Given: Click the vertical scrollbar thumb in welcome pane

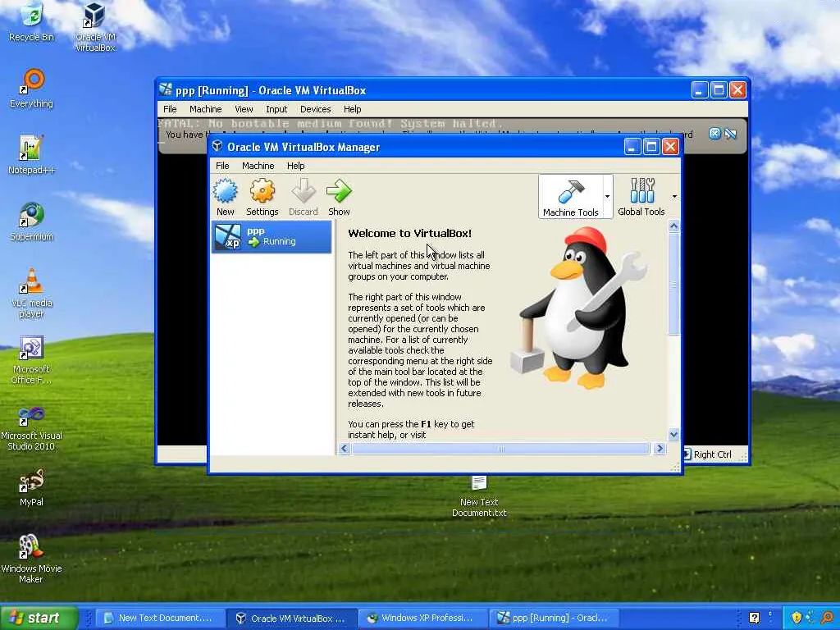Looking at the screenshot, I should tap(674, 284).
